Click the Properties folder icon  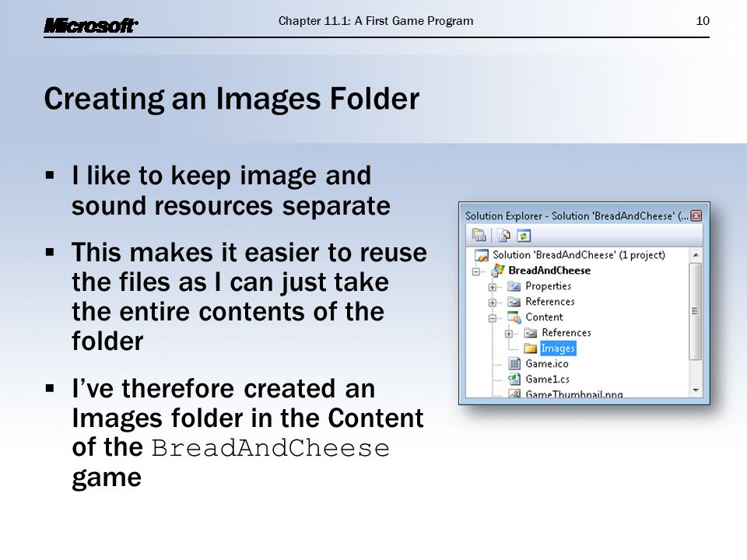514,286
